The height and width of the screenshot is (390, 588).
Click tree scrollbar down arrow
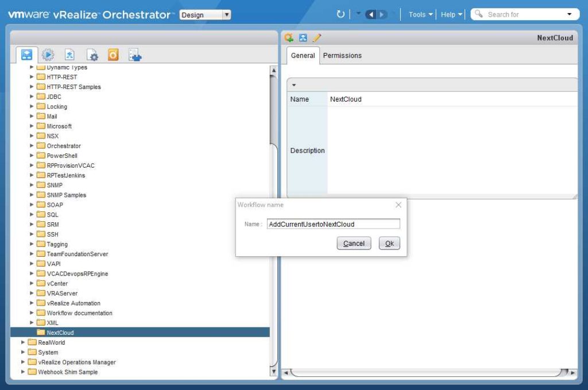click(274, 372)
